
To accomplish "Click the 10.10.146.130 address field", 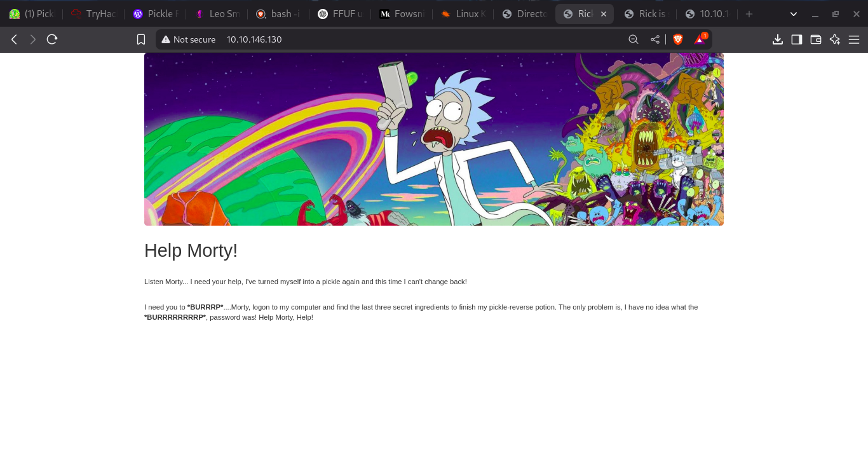I will pos(381,39).
